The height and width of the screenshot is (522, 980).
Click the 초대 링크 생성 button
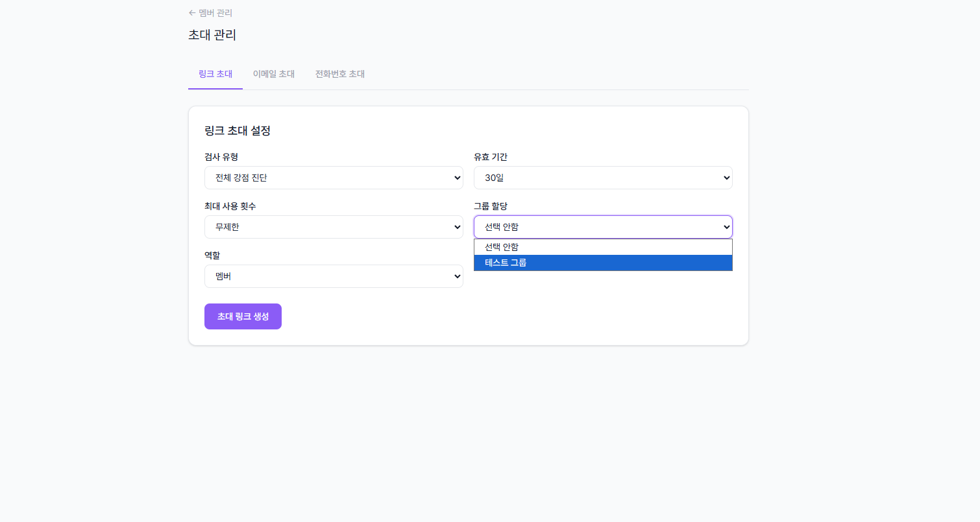tap(243, 316)
